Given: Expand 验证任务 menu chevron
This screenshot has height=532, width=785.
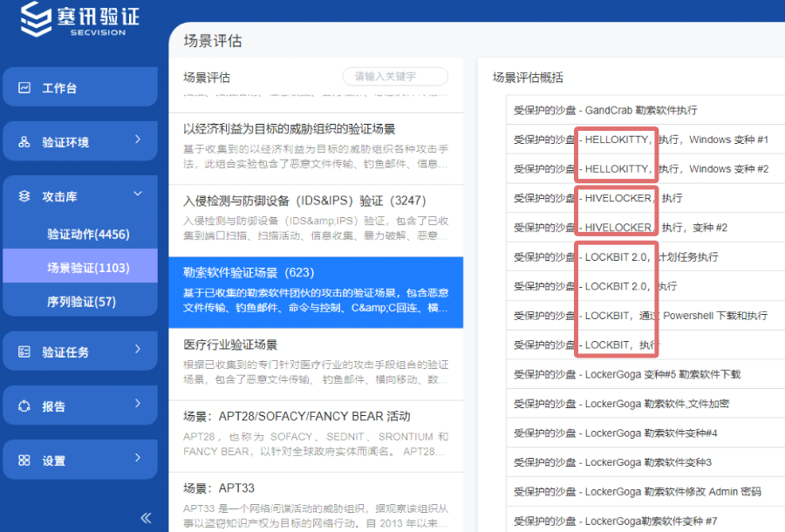Looking at the screenshot, I should coord(138,349).
